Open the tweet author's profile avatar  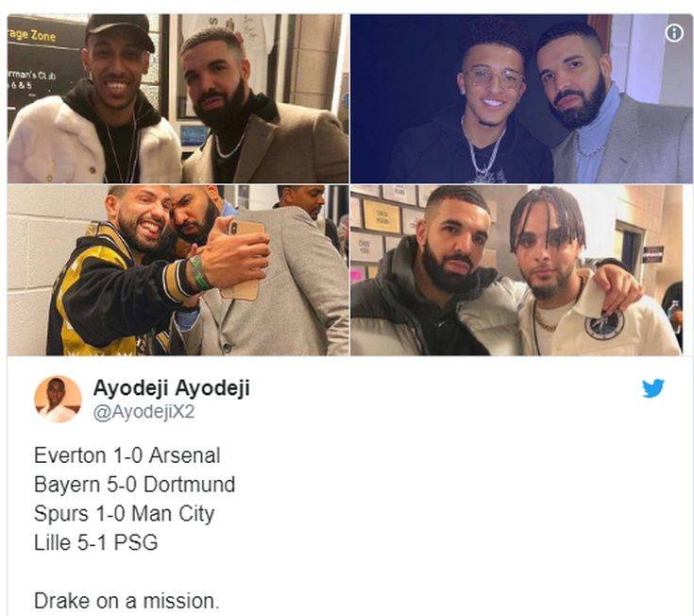click(x=58, y=398)
